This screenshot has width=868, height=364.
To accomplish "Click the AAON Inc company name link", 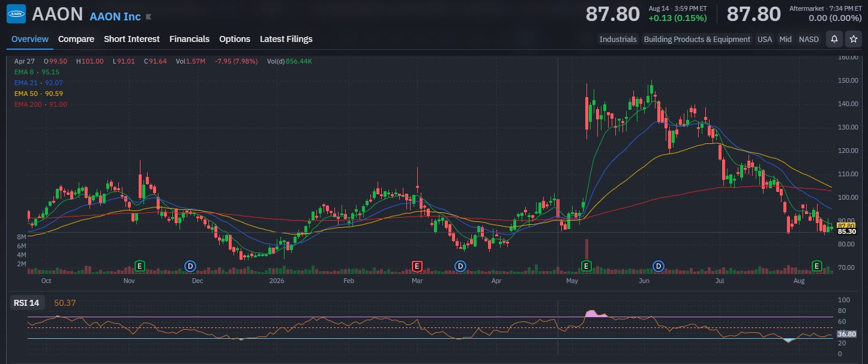I will pos(115,16).
